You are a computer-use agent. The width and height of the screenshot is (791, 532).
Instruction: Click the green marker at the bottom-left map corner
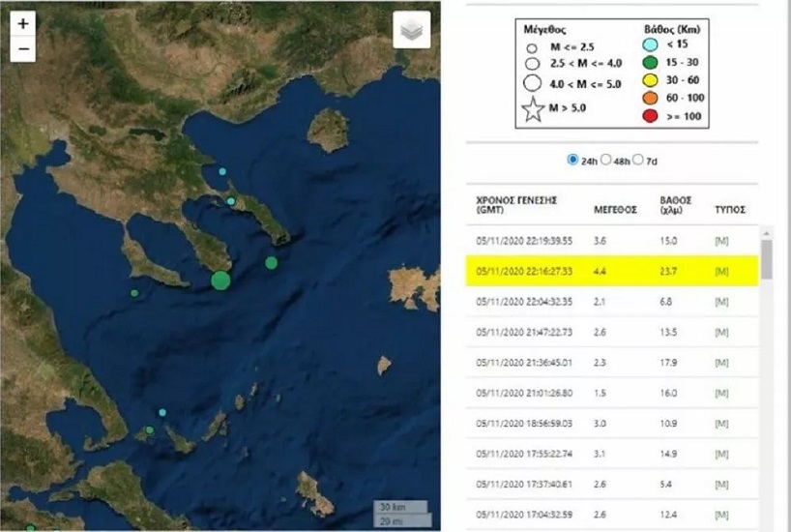point(30,528)
